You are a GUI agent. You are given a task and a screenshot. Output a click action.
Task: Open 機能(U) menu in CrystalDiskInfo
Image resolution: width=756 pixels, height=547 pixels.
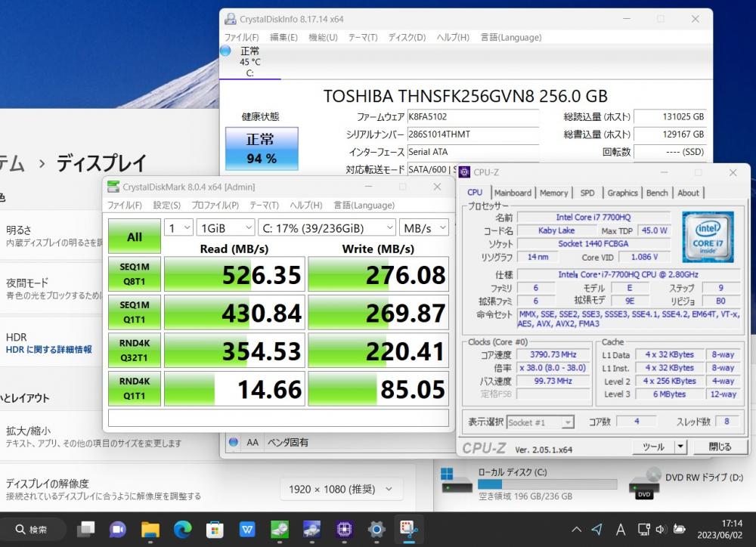[323, 38]
